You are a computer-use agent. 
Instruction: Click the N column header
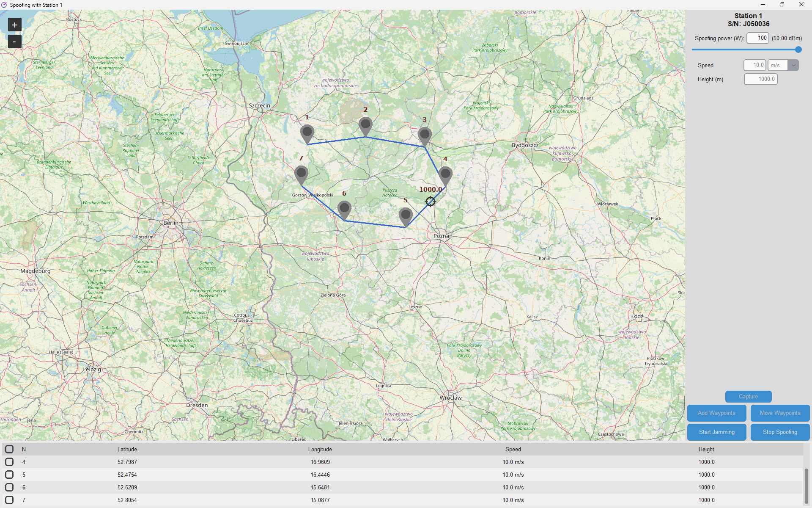24,449
